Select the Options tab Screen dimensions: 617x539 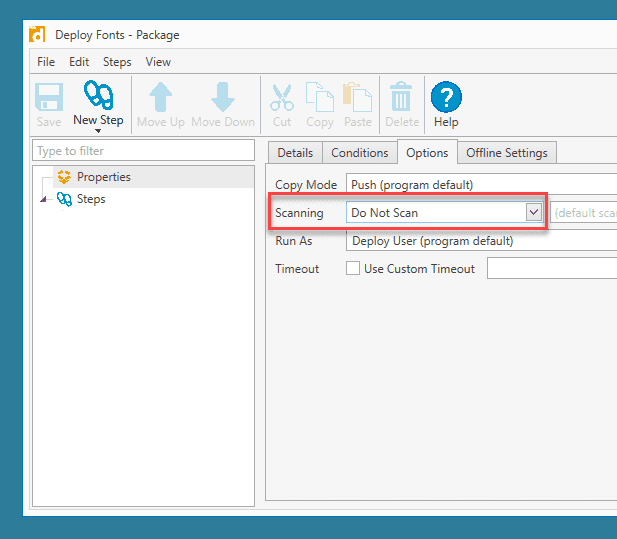point(427,152)
